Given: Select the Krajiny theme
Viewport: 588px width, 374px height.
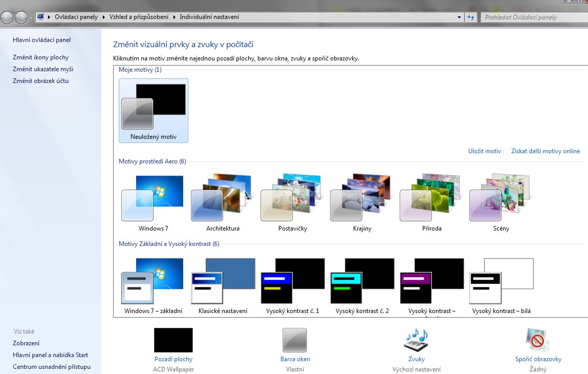Looking at the screenshot, I should [x=362, y=202].
